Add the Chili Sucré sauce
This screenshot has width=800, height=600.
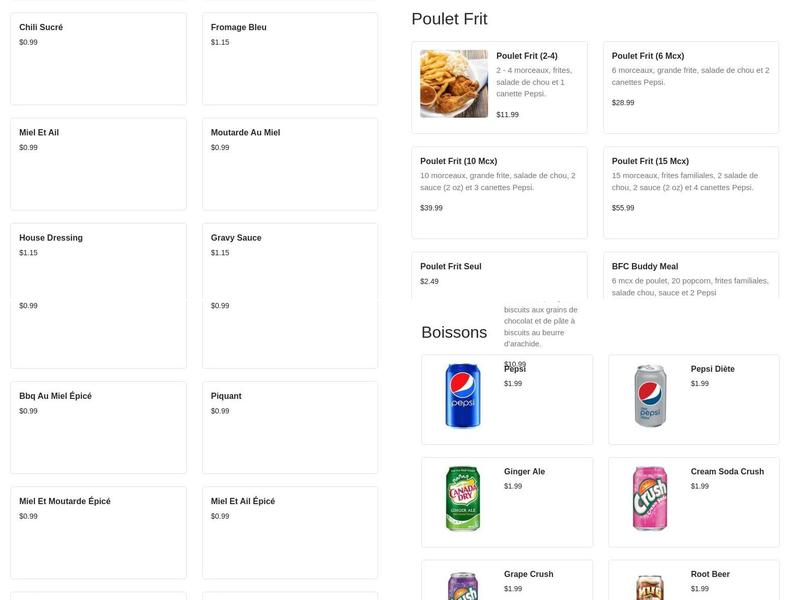(98, 58)
